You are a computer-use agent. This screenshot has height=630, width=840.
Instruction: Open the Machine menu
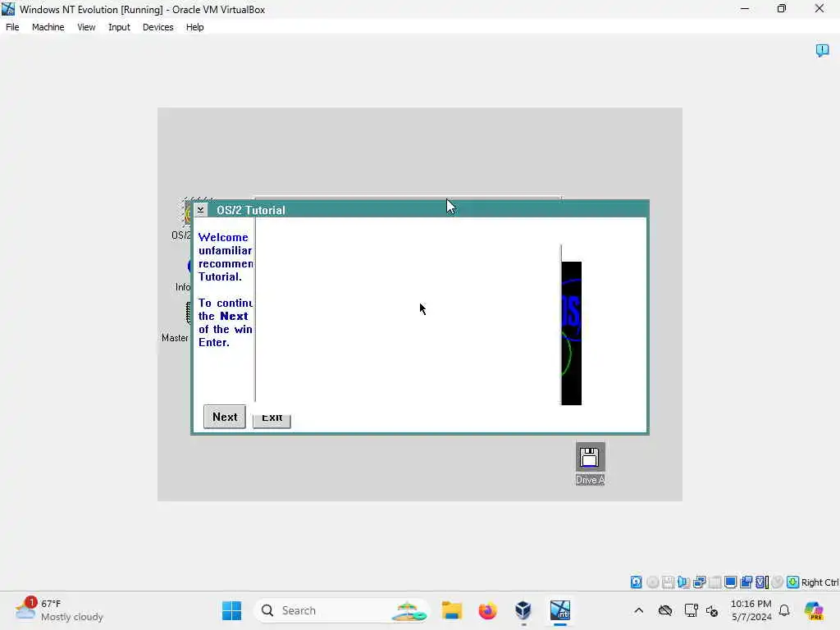[48, 27]
